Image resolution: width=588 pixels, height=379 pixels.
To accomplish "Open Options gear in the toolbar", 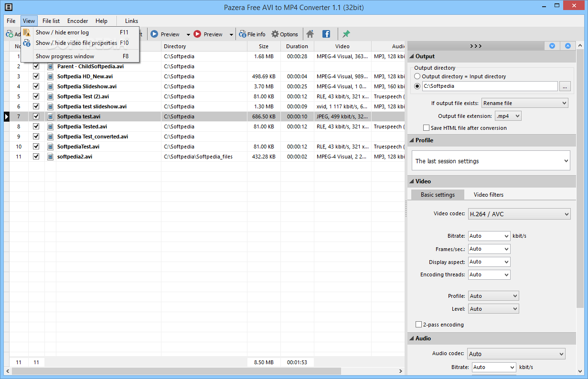I will click(x=285, y=34).
